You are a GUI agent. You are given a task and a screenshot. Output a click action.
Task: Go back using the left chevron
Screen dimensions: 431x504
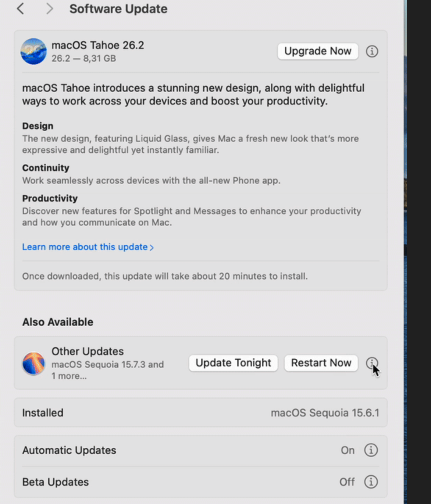21,8
